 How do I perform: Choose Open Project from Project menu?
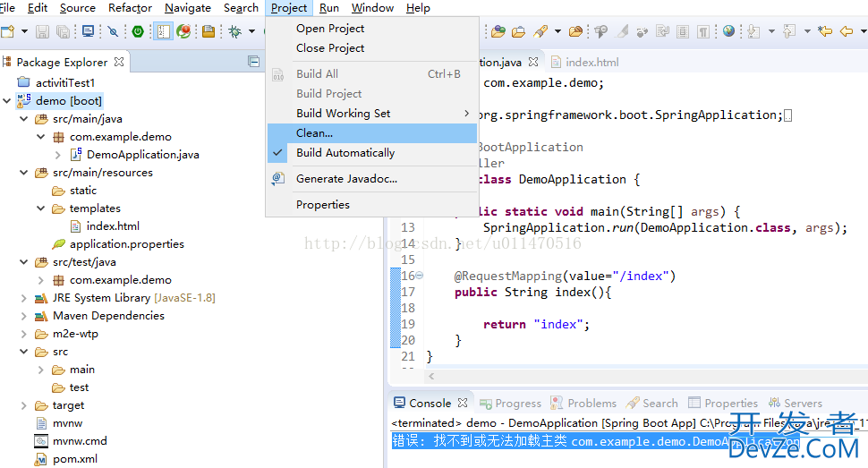point(372,29)
